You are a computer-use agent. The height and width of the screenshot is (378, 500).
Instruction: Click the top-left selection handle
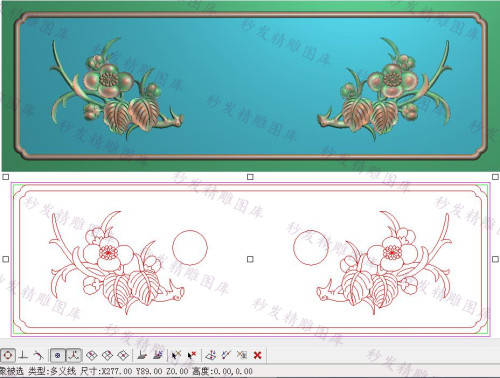pyautogui.click(x=5, y=177)
